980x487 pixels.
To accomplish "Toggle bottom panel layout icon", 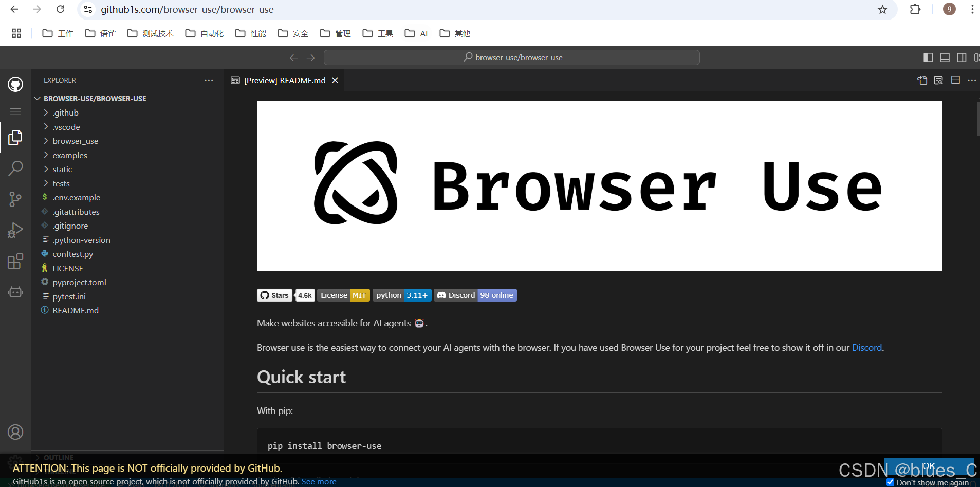I will coord(945,58).
